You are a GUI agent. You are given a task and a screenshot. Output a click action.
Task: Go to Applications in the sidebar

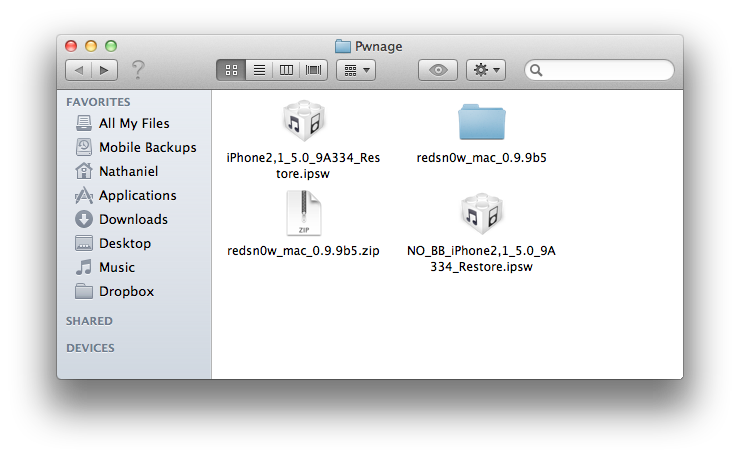(137, 195)
